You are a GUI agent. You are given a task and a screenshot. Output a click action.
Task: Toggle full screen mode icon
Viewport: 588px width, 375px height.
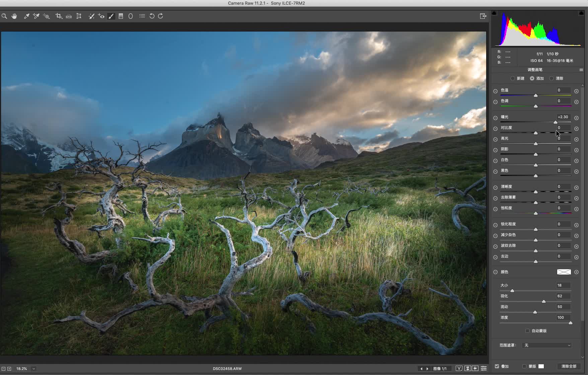(483, 16)
